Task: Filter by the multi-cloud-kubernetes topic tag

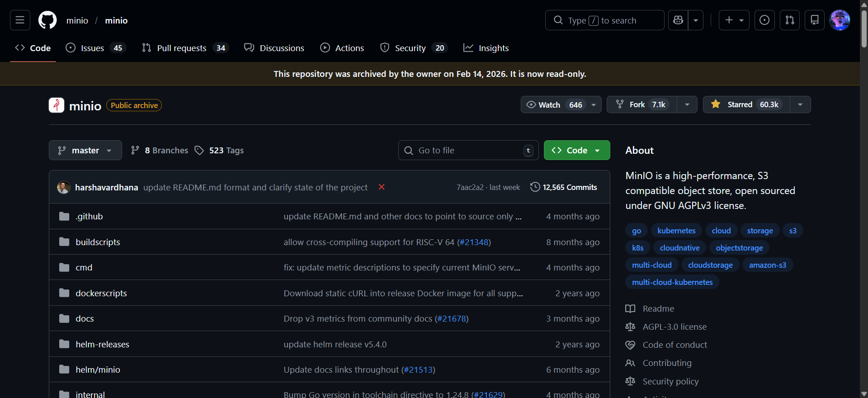Action: [672, 282]
